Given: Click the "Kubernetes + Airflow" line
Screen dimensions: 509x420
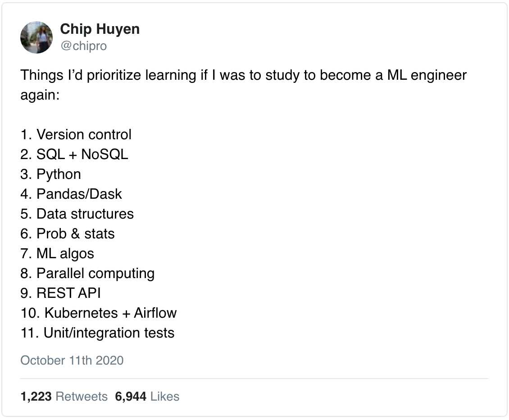Looking at the screenshot, I should (x=99, y=313).
